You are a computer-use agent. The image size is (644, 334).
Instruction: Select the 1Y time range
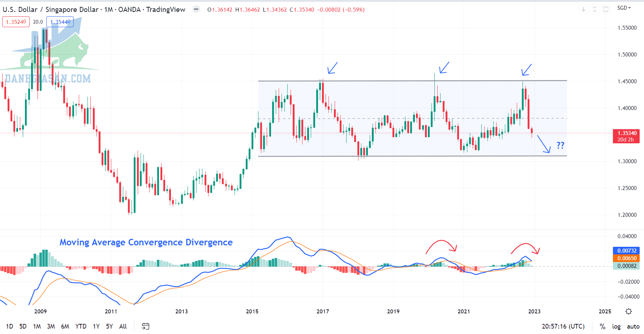[96, 326]
